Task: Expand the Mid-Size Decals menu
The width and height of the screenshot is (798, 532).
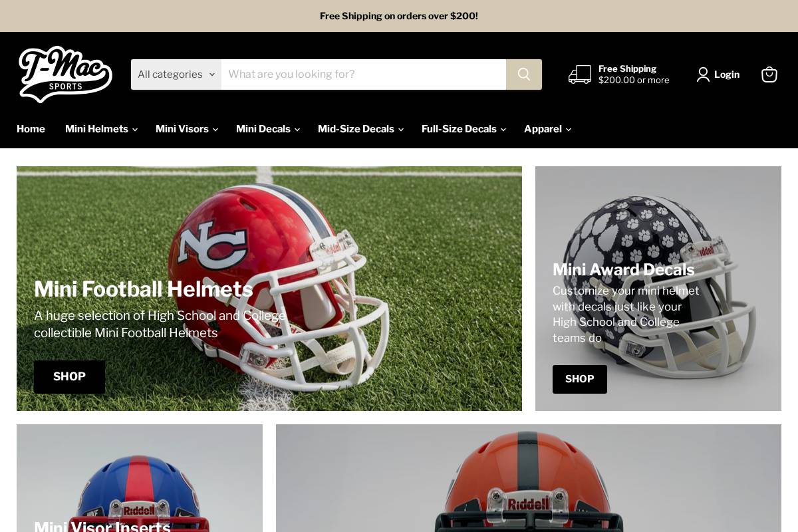Action: click(x=360, y=129)
